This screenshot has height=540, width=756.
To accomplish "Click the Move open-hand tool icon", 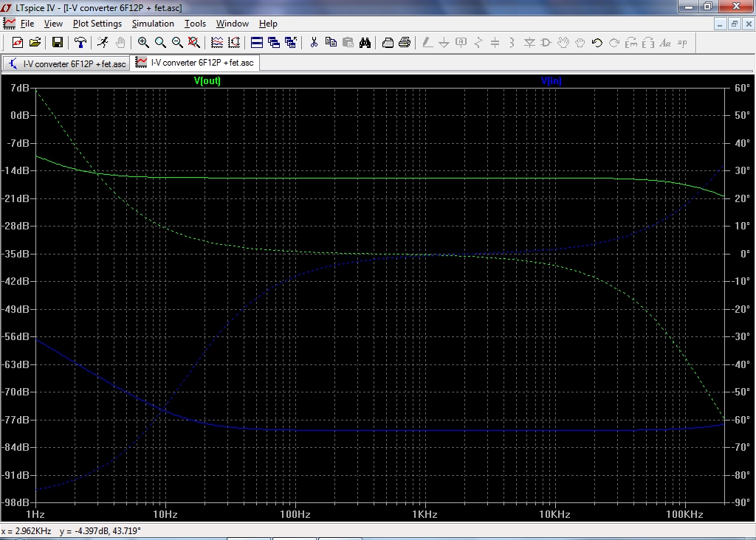I will pyautogui.click(x=563, y=43).
